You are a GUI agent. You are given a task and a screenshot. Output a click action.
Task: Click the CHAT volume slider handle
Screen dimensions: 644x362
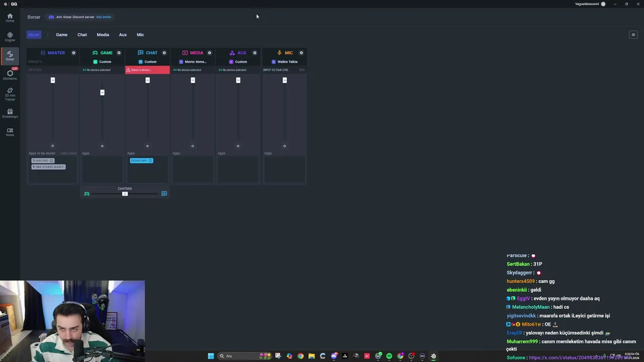[147, 80]
